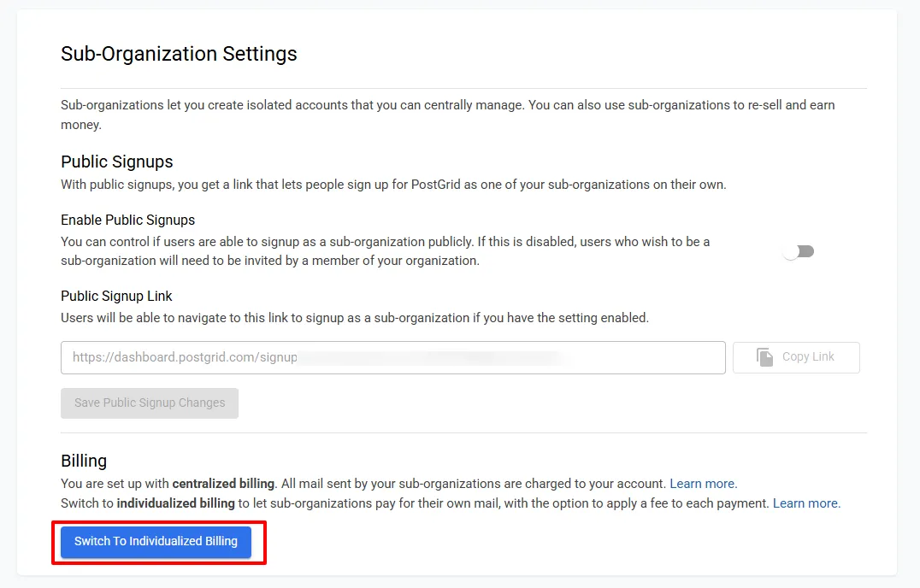The image size is (920, 588).
Task: Click the Enable Public Signups label
Action: pyautogui.click(x=127, y=220)
